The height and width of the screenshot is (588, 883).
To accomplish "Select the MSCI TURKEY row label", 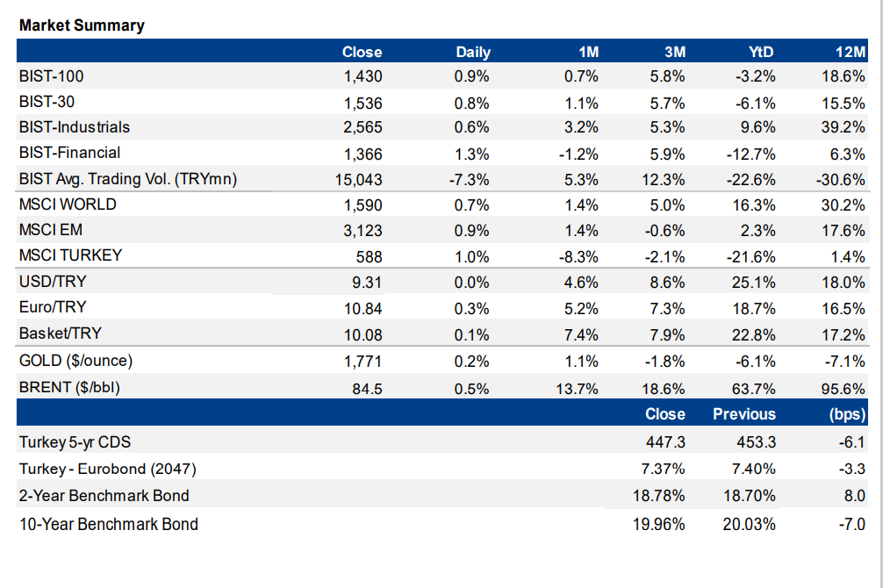I will point(70,255).
